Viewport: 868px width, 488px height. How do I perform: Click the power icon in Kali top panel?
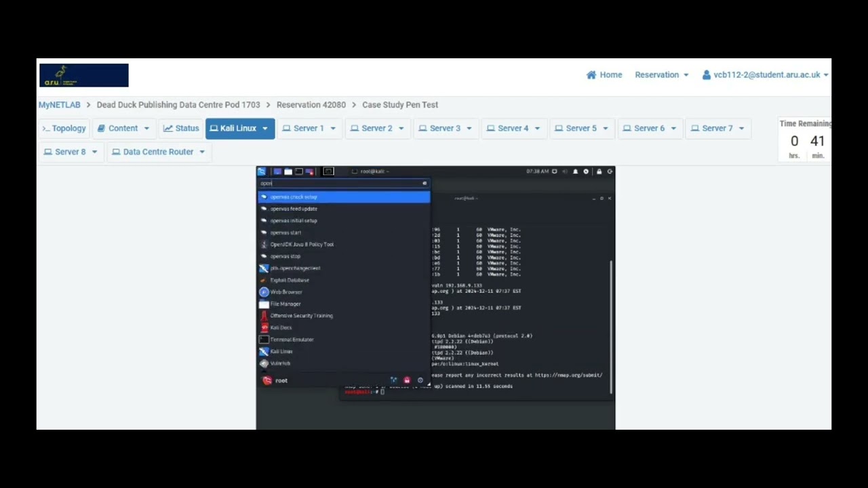610,171
